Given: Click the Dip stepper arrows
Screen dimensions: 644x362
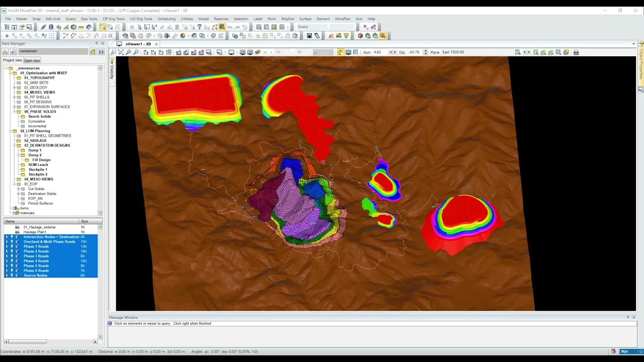Looking at the screenshot, I should [x=426, y=52].
